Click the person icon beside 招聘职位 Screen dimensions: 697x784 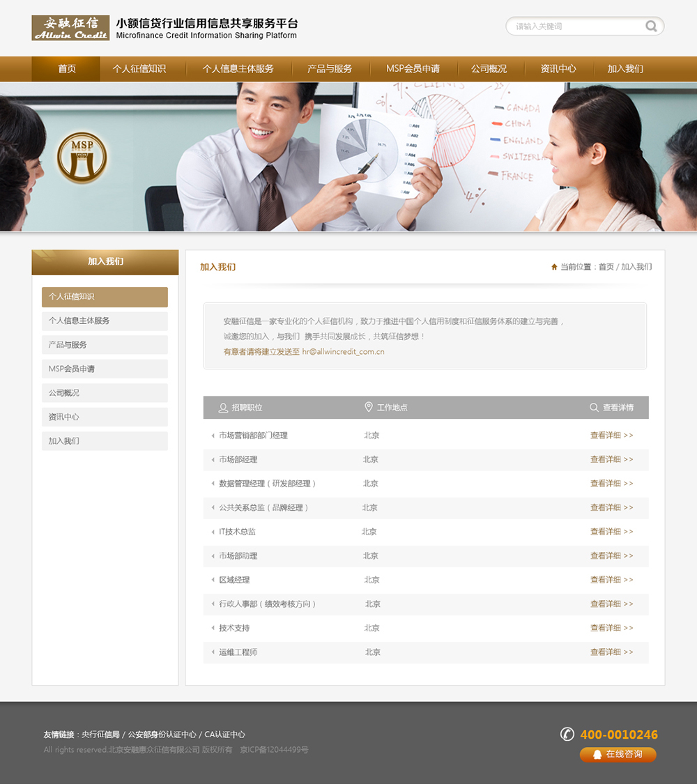pos(223,408)
